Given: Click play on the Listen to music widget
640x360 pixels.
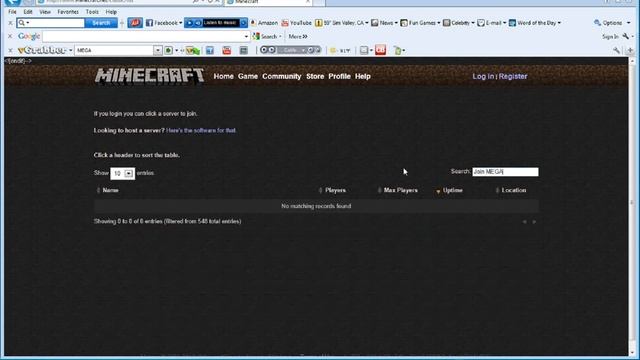Looking at the screenshot, I should (x=189, y=23).
